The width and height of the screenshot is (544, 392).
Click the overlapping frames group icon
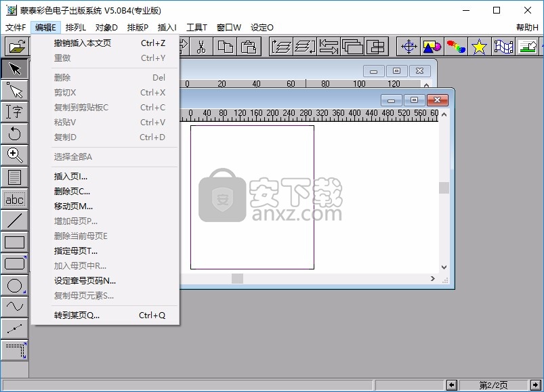pos(352,47)
